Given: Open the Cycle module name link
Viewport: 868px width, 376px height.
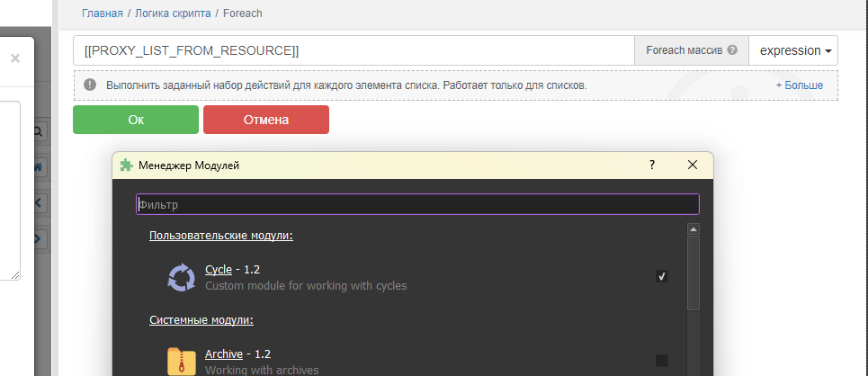Looking at the screenshot, I should (x=219, y=269).
